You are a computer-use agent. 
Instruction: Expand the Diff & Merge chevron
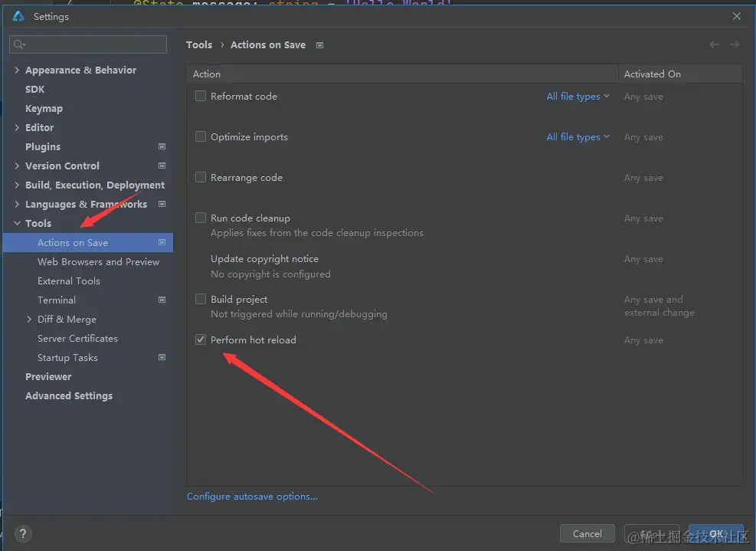coord(29,319)
